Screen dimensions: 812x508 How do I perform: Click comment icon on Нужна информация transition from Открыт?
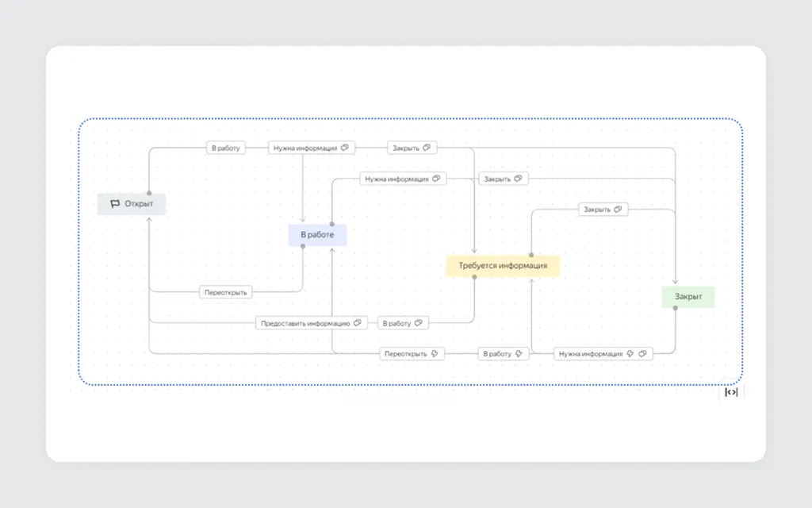[345, 148]
